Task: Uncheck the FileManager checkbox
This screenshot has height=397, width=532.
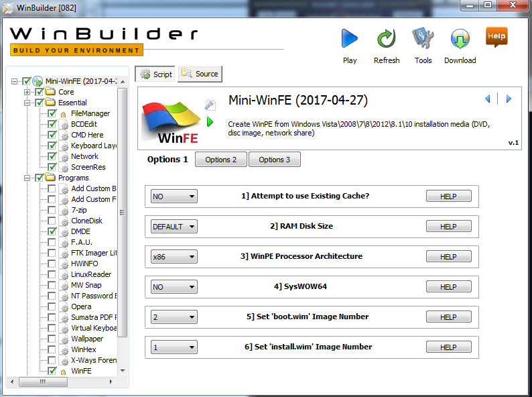Action: click(52, 113)
